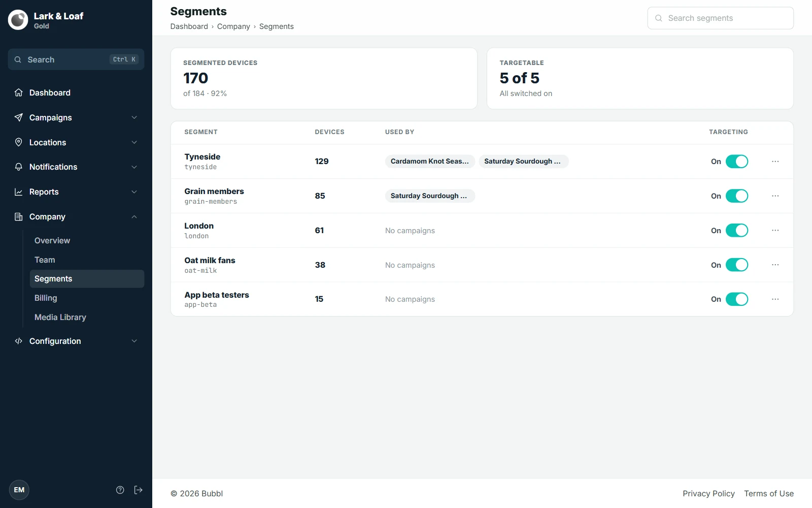Click the Cardamom Knot Seas... campaign chip
The width and height of the screenshot is (812, 508).
click(x=430, y=161)
